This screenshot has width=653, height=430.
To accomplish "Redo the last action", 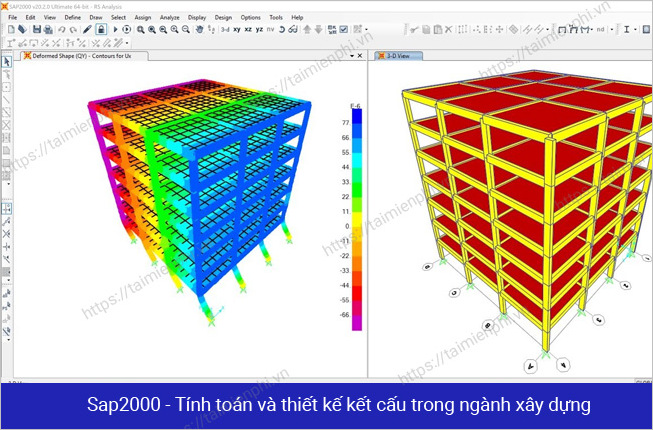I will click(x=73, y=29).
